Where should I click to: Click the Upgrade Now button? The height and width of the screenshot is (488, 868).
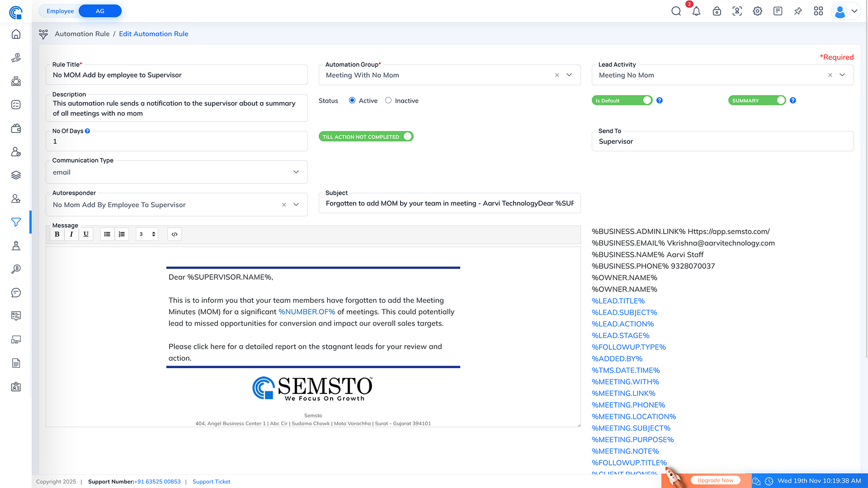(x=715, y=480)
